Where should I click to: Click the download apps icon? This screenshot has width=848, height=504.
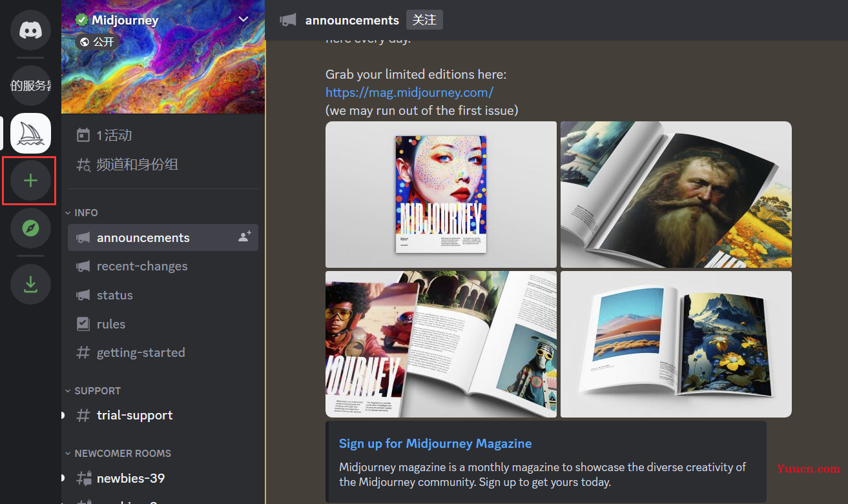[x=30, y=284]
